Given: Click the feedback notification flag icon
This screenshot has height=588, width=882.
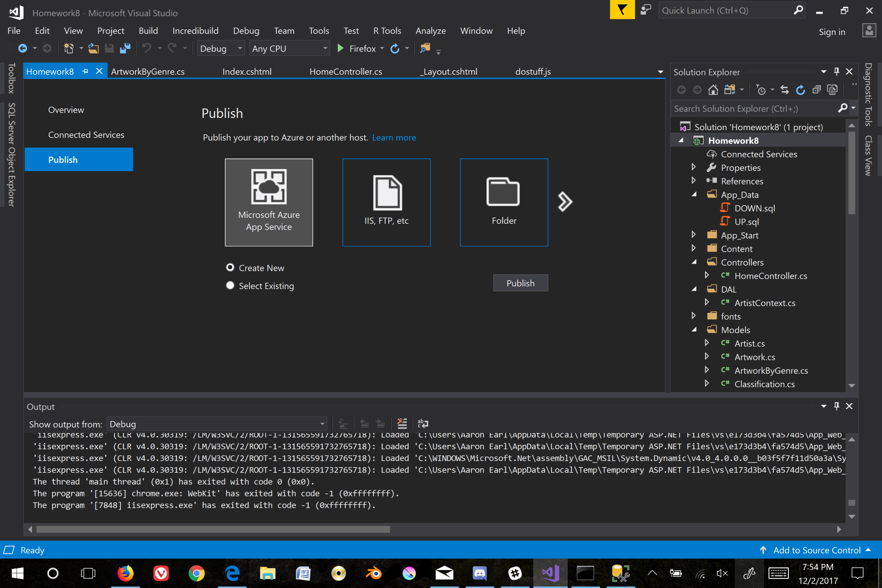Looking at the screenshot, I should [x=622, y=10].
